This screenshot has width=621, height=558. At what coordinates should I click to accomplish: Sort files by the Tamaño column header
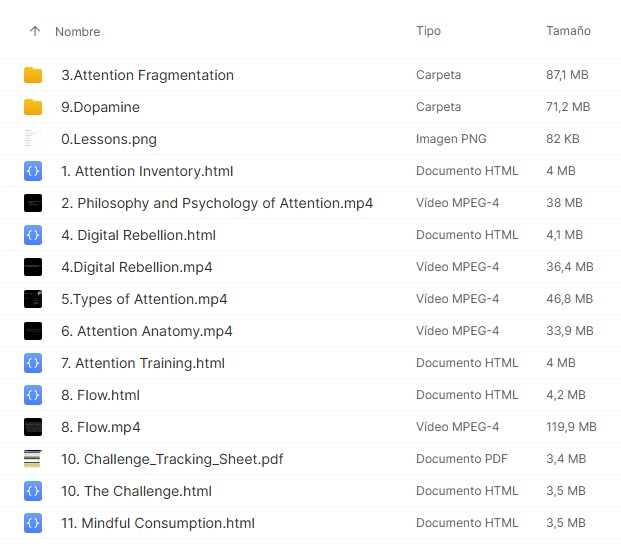tap(568, 32)
